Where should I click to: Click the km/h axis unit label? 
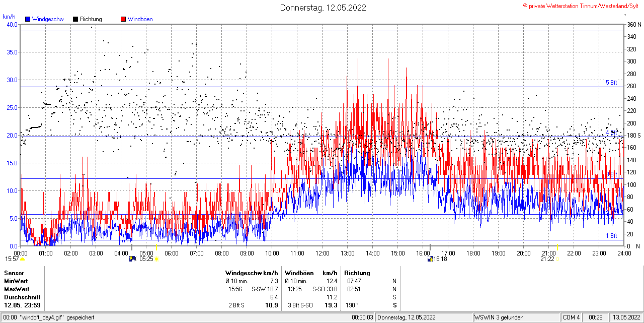click(x=10, y=17)
